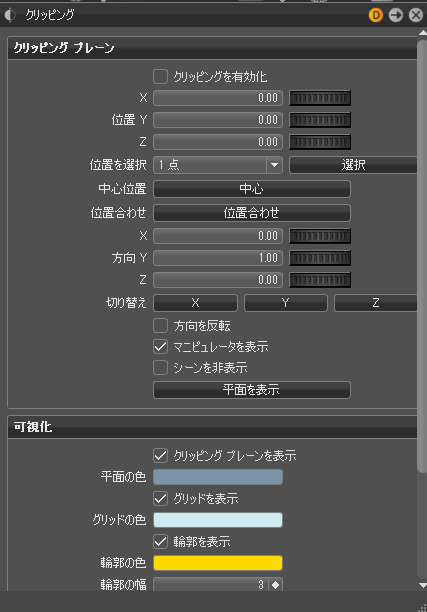This screenshot has height=612, width=427.
Task: Switch direction to Y axis
Action: pos(286,303)
